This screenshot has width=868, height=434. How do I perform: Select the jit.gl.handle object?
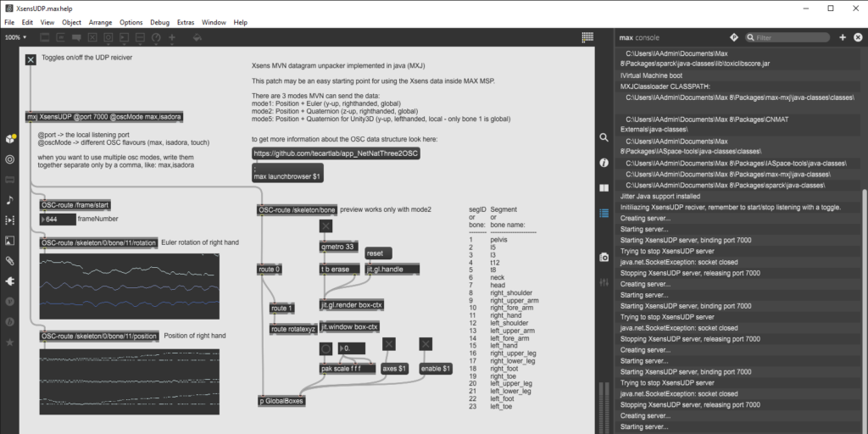392,269
